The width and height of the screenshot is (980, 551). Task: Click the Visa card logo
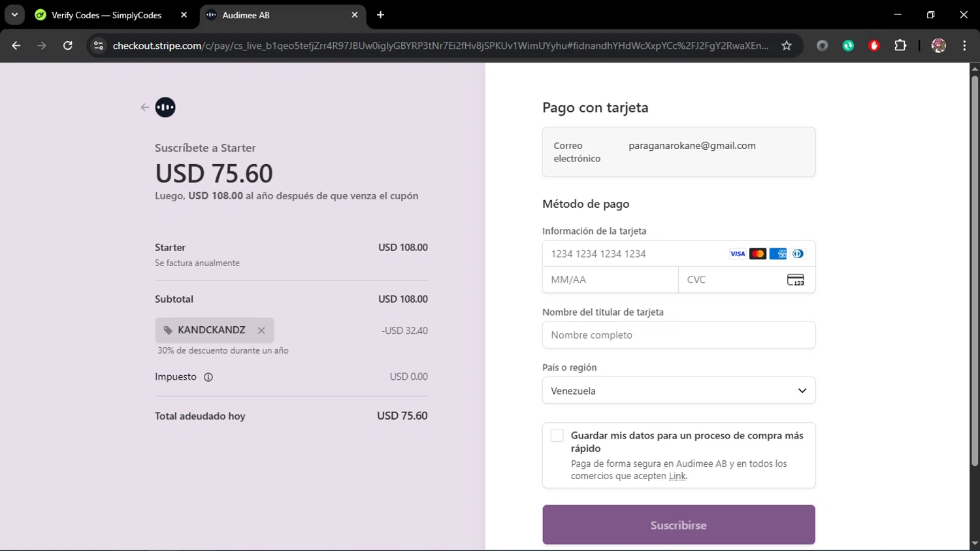click(738, 254)
